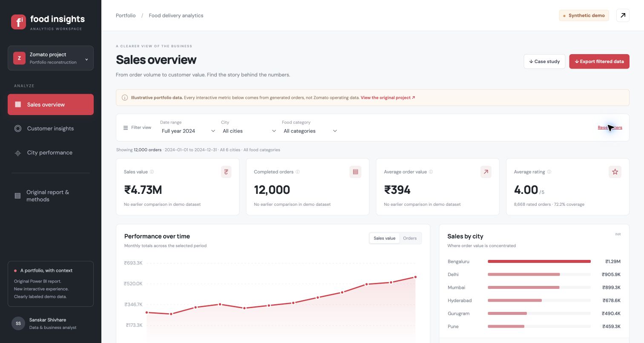
Task: Open City performance page
Action: (51, 153)
